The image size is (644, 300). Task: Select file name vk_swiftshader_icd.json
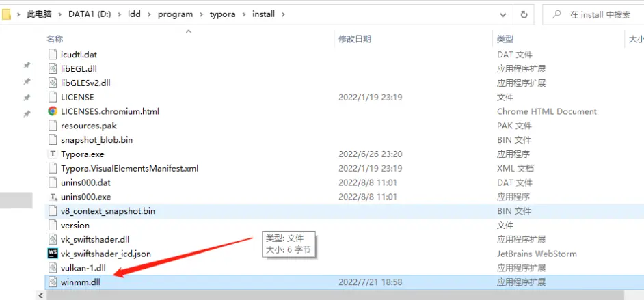[106, 254]
